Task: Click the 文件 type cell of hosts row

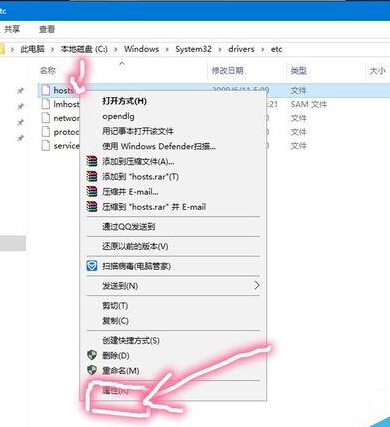Action: point(298,90)
